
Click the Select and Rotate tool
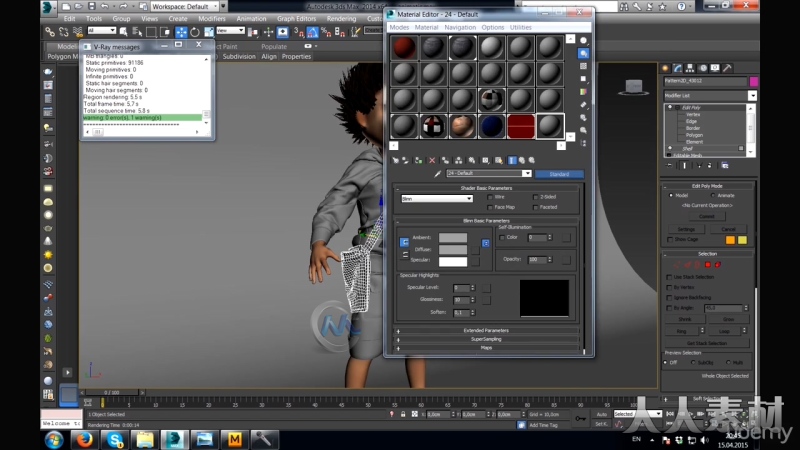click(194, 31)
